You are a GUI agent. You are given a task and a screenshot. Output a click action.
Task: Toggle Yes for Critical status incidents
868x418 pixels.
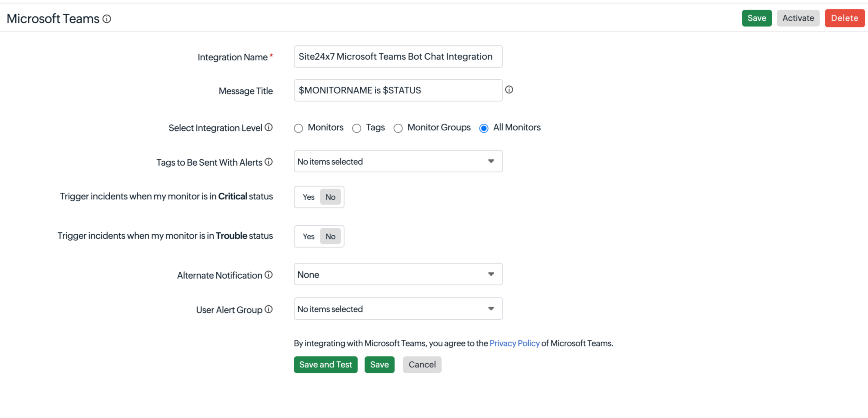(x=308, y=197)
